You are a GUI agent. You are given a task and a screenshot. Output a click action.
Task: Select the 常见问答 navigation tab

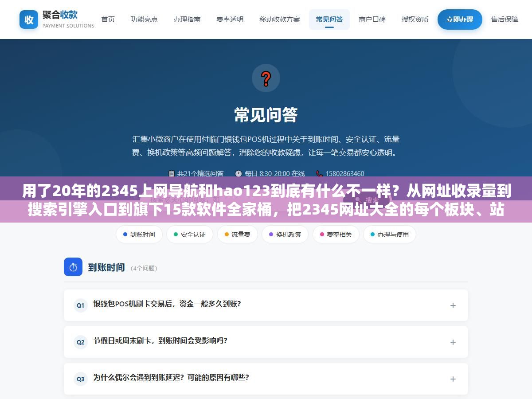[329, 19]
